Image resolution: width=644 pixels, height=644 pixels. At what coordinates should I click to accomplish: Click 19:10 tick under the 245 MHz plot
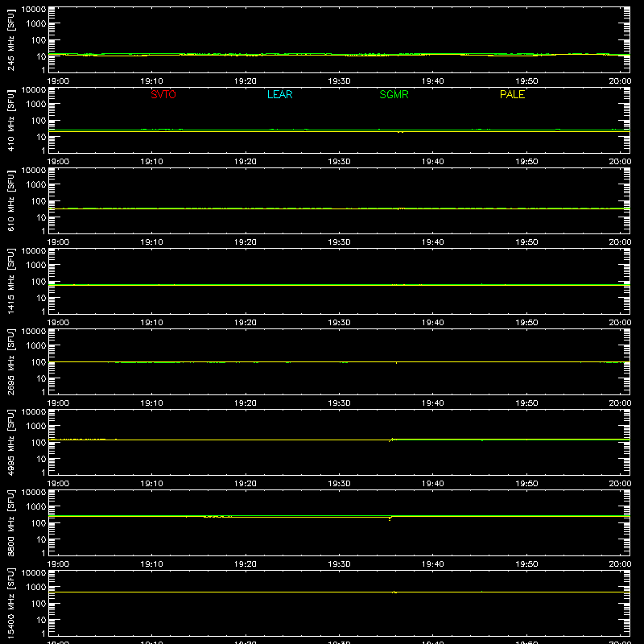[151, 81]
